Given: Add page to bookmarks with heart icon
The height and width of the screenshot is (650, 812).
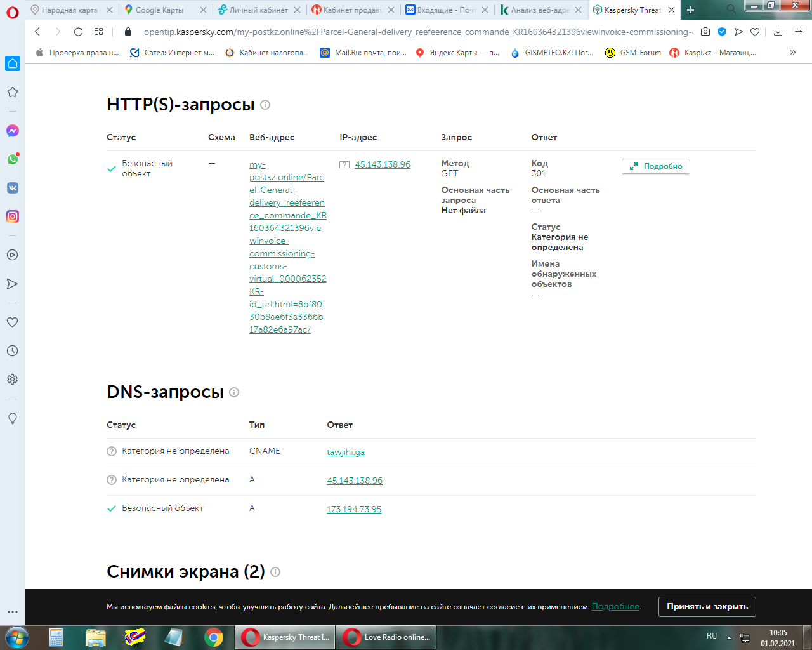Looking at the screenshot, I should coord(755,32).
